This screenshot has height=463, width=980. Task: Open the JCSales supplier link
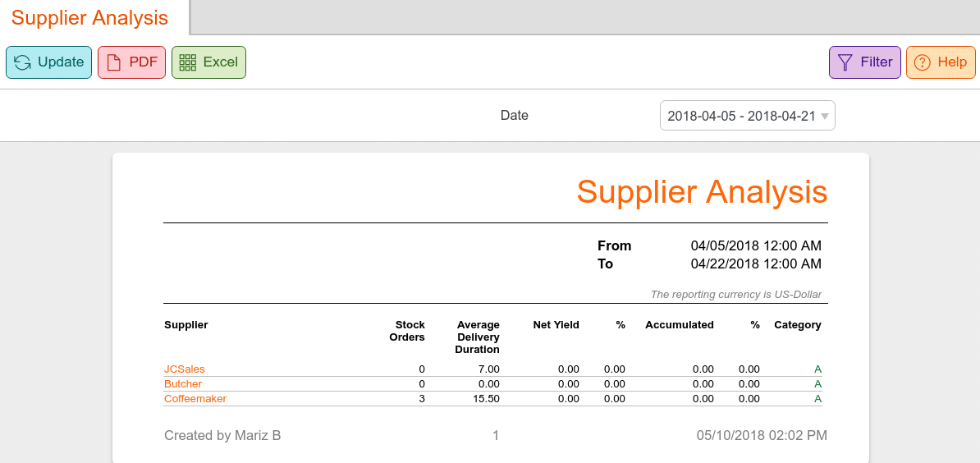(185, 369)
